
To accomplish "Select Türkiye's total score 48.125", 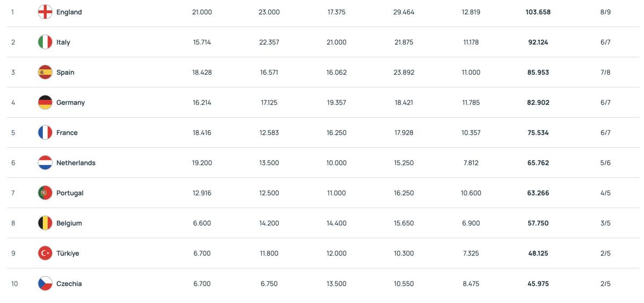I will click(538, 253).
